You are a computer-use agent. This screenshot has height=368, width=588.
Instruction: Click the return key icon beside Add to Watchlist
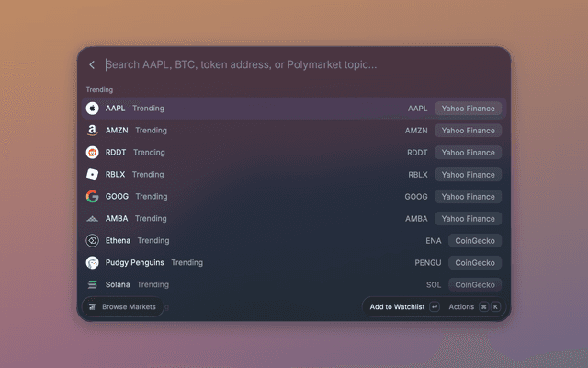click(x=435, y=306)
